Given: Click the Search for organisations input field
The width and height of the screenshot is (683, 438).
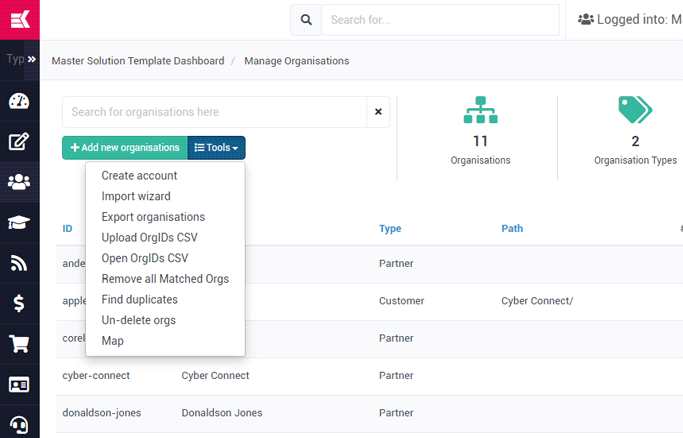Looking at the screenshot, I should coord(214,112).
